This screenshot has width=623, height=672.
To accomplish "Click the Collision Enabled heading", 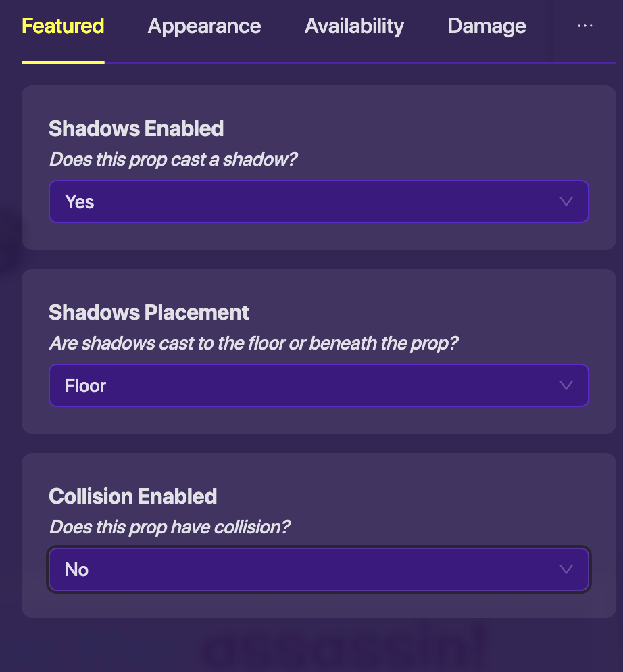I will tap(132, 496).
